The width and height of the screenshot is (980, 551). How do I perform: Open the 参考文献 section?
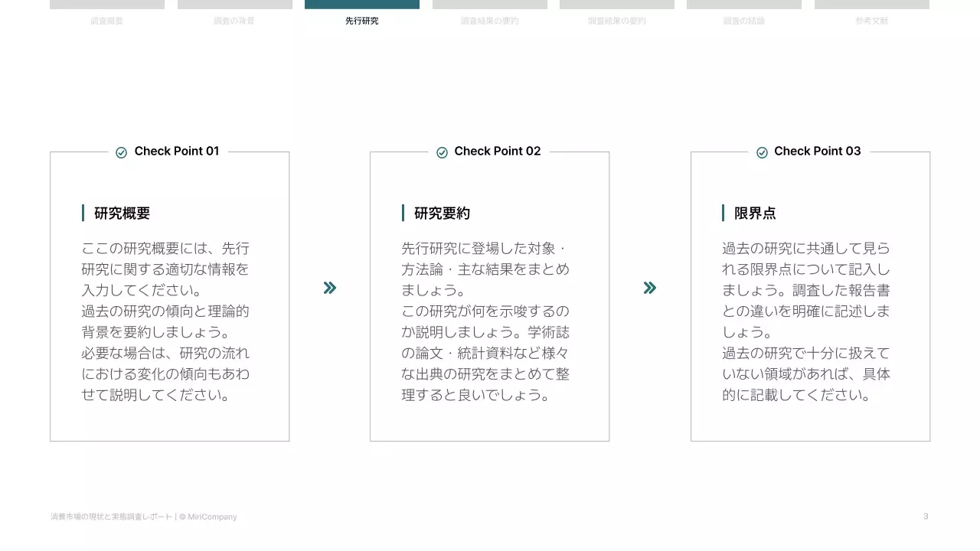coord(872,21)
